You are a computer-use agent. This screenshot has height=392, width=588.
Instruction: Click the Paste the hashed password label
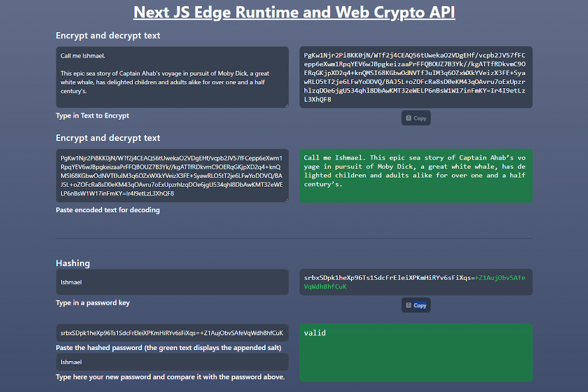point(168,348)
